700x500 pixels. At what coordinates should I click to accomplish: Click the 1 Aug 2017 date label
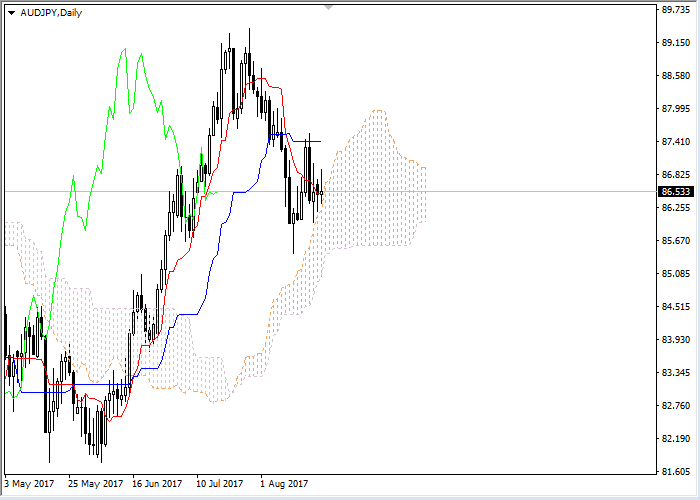(x=284, y=483)
